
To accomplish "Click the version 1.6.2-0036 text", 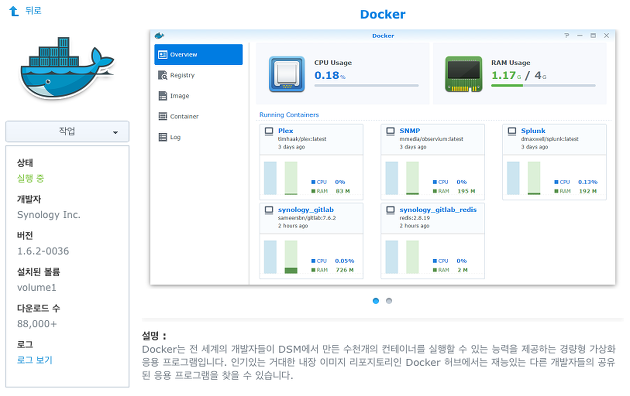I will (43, 251).
